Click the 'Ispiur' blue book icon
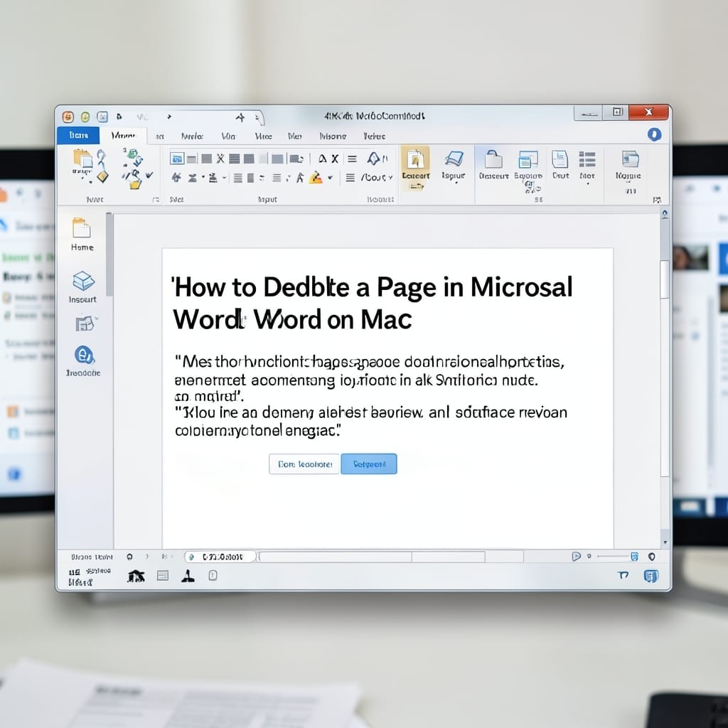The height and width of the screenshot is (728, 728). pos(454,159)
